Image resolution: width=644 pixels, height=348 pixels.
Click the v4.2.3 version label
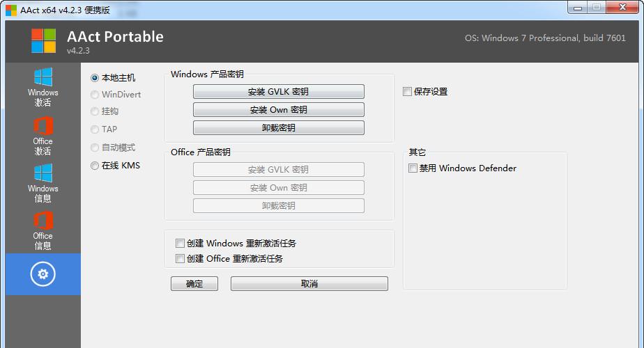tap(78, 51)
